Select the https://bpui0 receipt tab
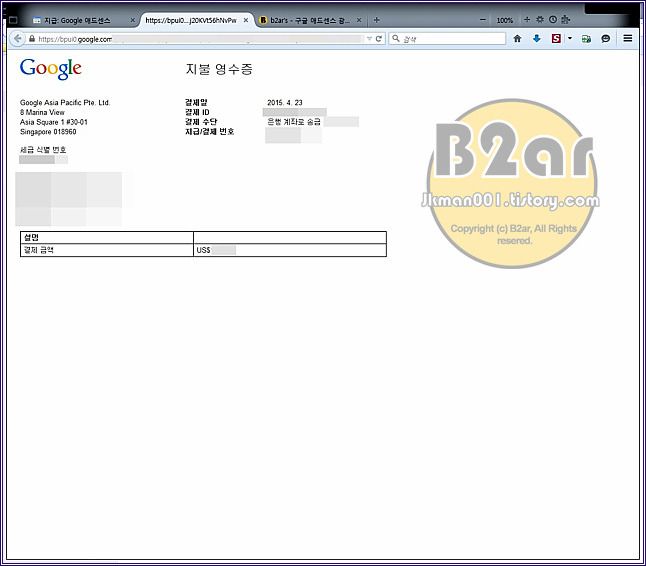This screenshot has width=646, height=566. [191, 20]
